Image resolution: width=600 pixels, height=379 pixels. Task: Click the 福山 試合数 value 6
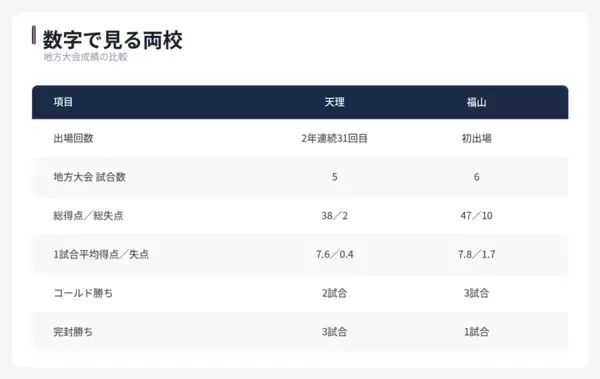point(476,177)
